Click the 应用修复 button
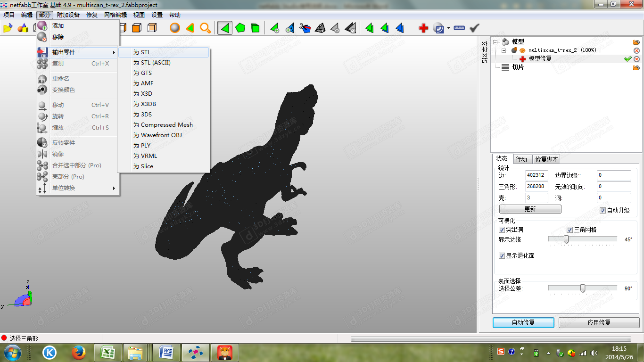 [599, 323]
